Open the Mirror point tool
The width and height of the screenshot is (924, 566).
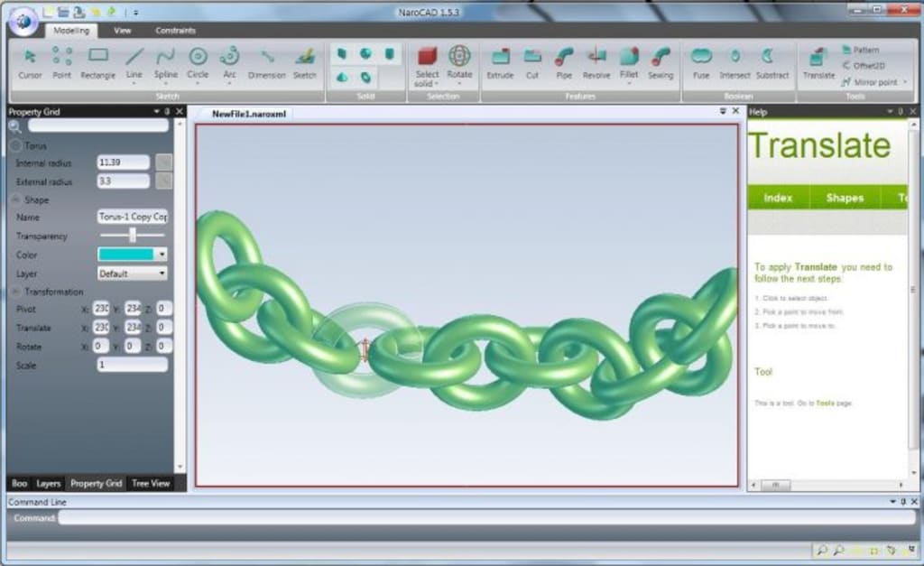point(870,82)
